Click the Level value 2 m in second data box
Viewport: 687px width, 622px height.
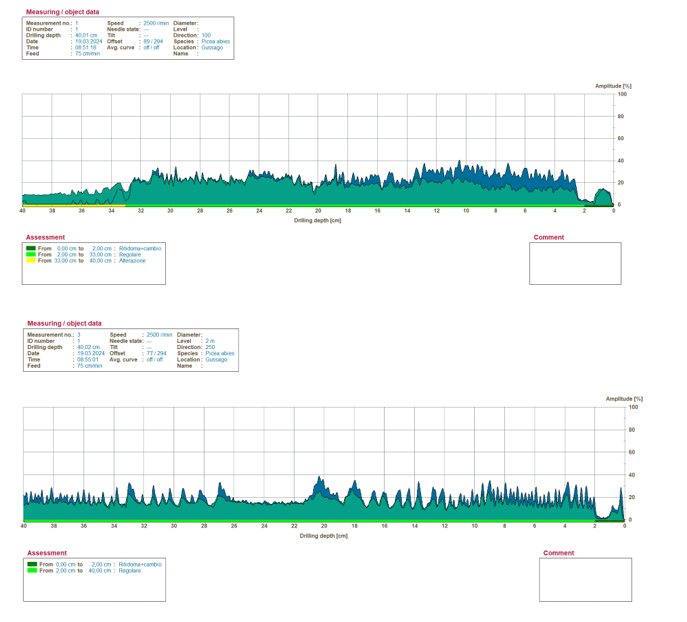(x=210, y=341)
